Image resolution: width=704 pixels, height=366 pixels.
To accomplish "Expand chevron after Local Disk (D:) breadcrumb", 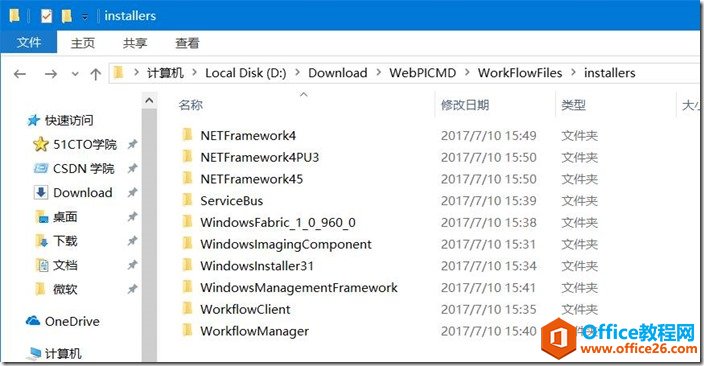I will point(297,73).
